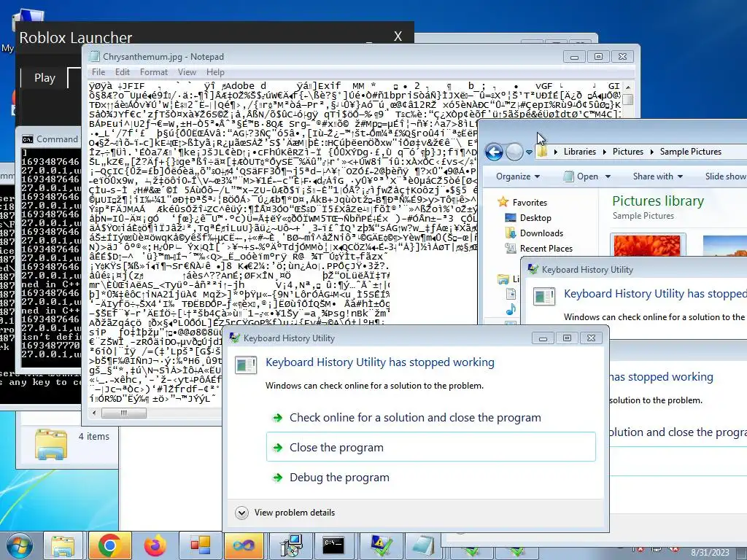Viewport: 747px width, 560px height.
Task: Select Favorites in the navigation pane
Action: 530,203
